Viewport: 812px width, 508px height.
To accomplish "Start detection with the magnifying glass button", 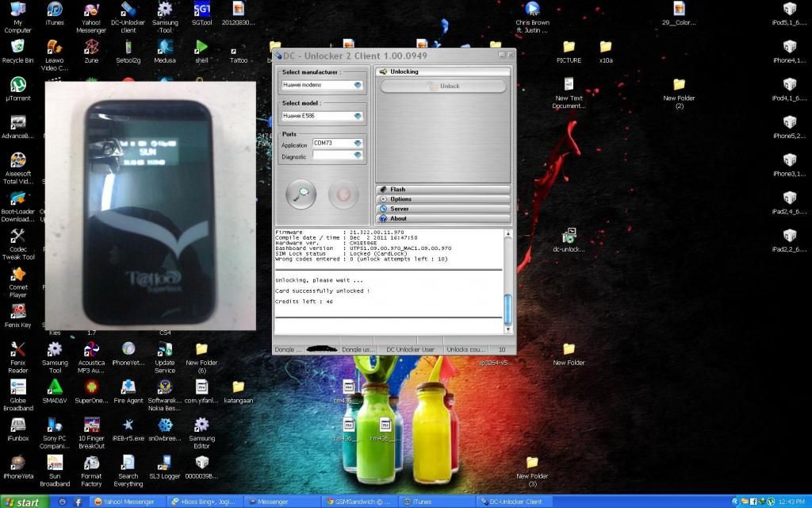I will click(301, 194).
